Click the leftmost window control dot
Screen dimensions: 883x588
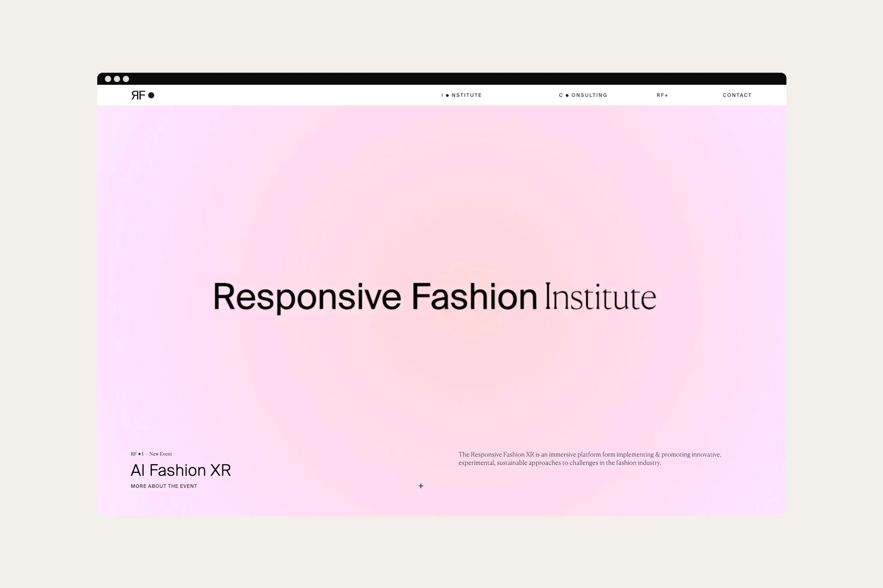click(108, 79)
